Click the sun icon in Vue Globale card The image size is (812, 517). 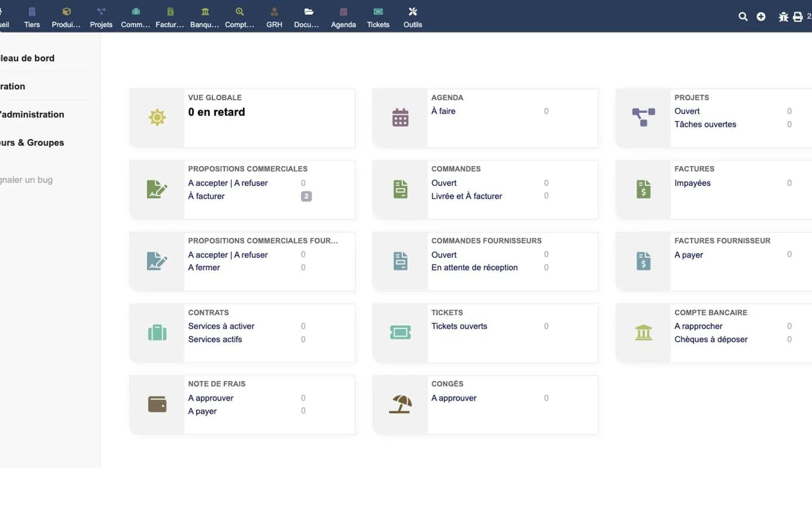pos(157,117)
